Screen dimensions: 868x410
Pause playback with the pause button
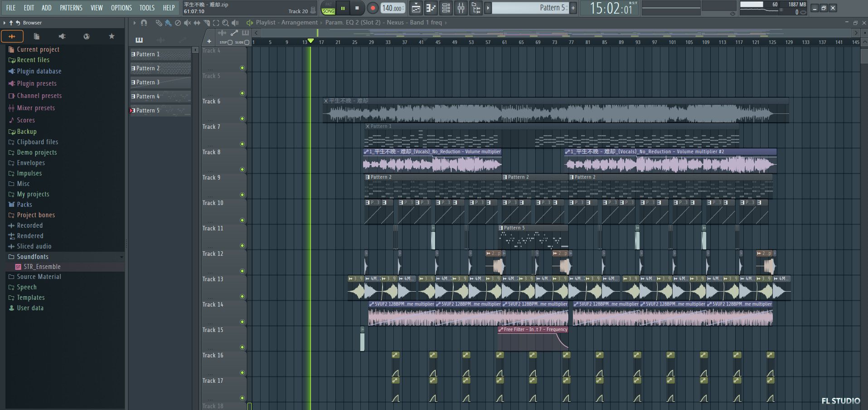coord(343,8)
